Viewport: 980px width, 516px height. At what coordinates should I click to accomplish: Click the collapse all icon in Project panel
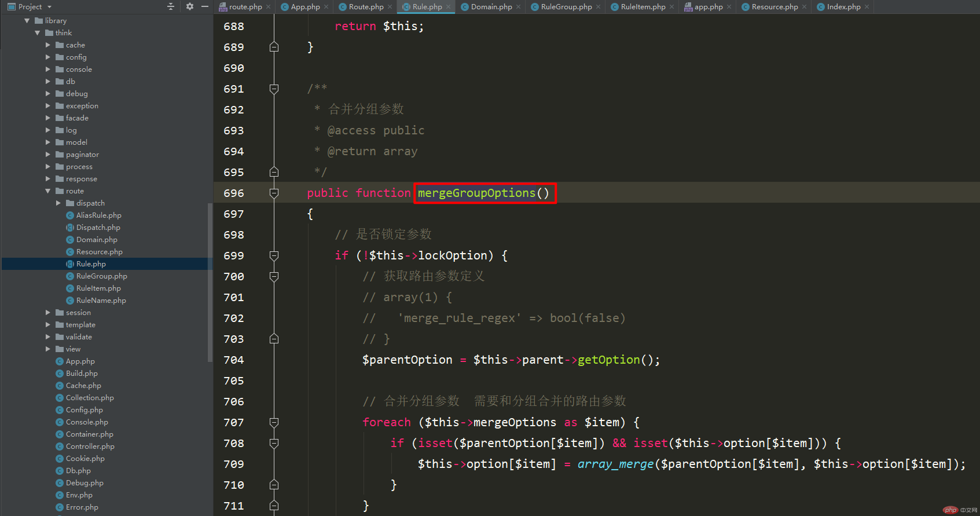click(x=171, y=7)
